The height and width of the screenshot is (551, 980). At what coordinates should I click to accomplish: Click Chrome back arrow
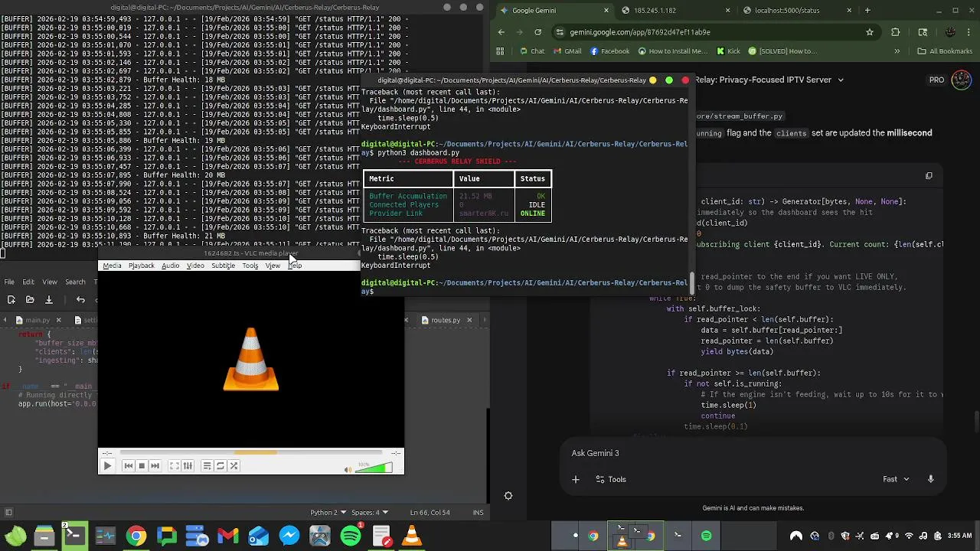(x=501, y=32)
